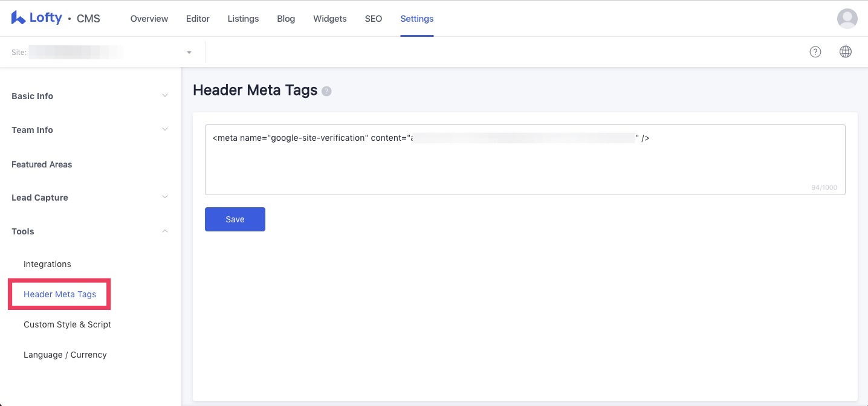Select the Widgets tab
The height and width of the screenshot is (406, 868).
330,19
